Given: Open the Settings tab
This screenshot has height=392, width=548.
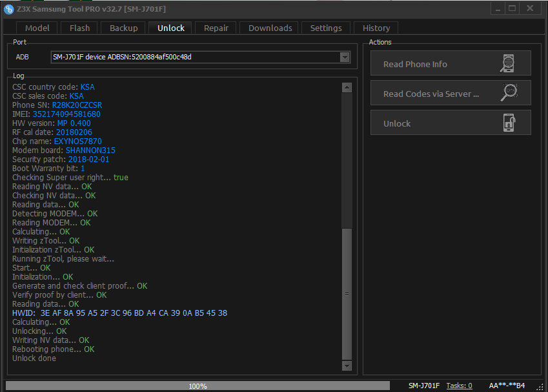Looking at the screenshot, I should click(x=326, y=28).
